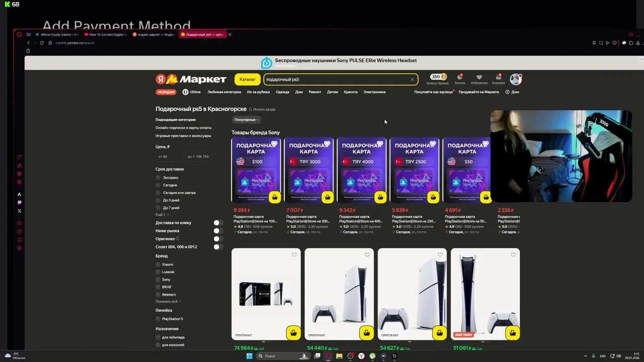This screenshot has height=362, width=644.
Task: Click the maximum price field до 1 198 750
Action: point(198,157)
